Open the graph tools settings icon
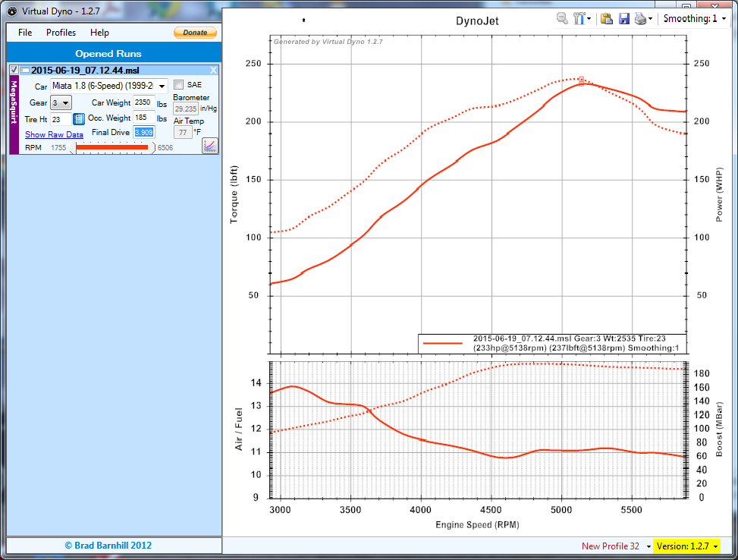Screen dimensions: 738x560 click(581, 19)
